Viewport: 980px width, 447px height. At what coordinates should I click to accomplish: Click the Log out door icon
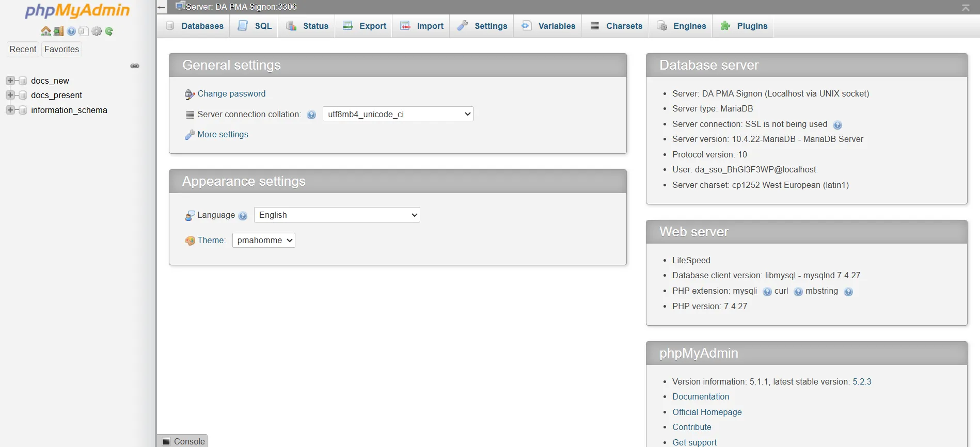point(58,31)
